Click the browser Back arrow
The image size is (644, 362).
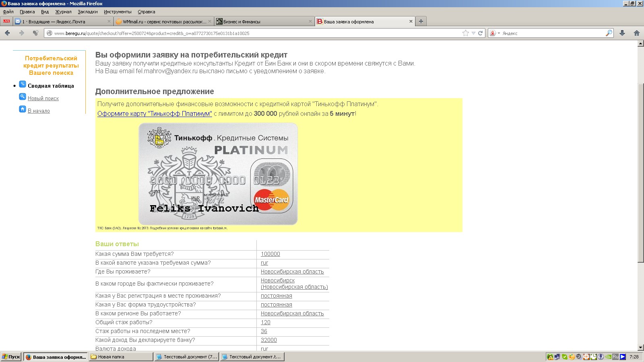pos(7,33)
